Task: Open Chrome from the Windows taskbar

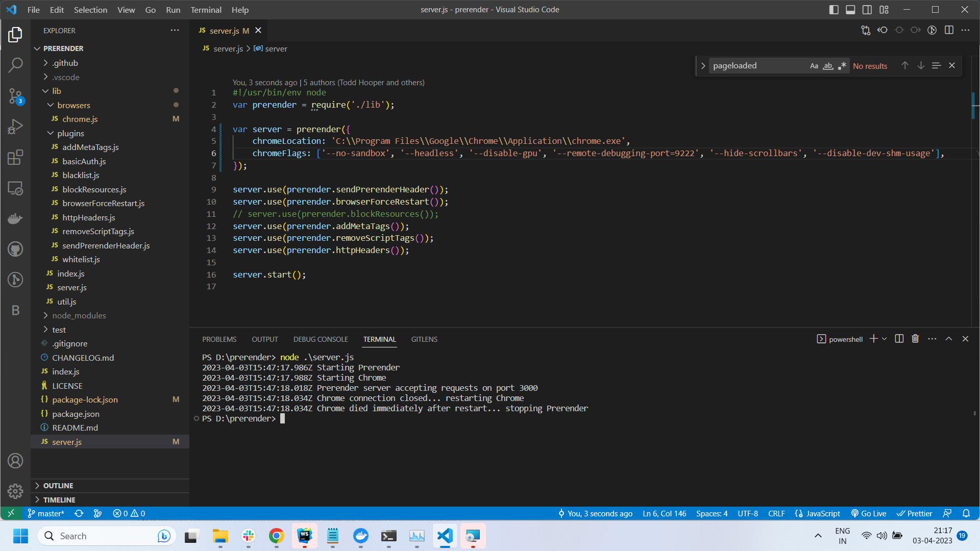Action: [x=276, y=536]
